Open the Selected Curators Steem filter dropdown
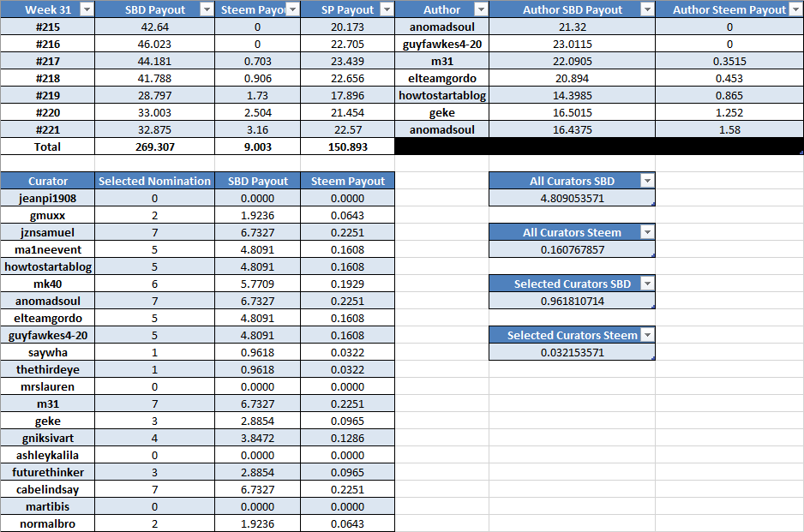Screen dimensions: 804x532 (x=648, y=335)
